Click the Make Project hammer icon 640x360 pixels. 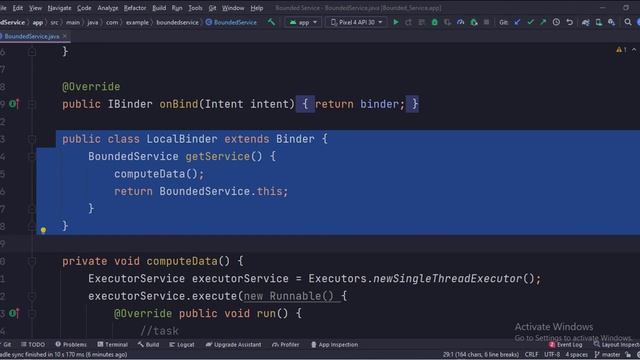point(271,22)
